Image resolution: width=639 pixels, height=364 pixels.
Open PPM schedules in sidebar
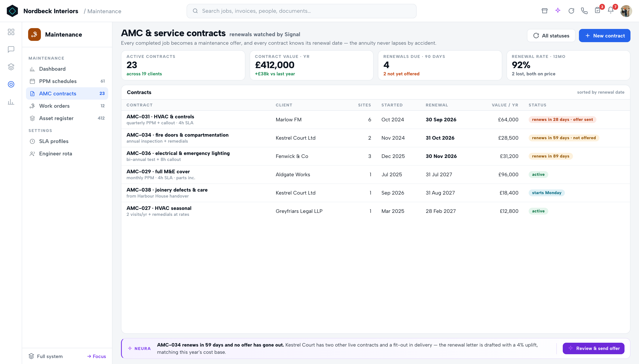point(67,81)
